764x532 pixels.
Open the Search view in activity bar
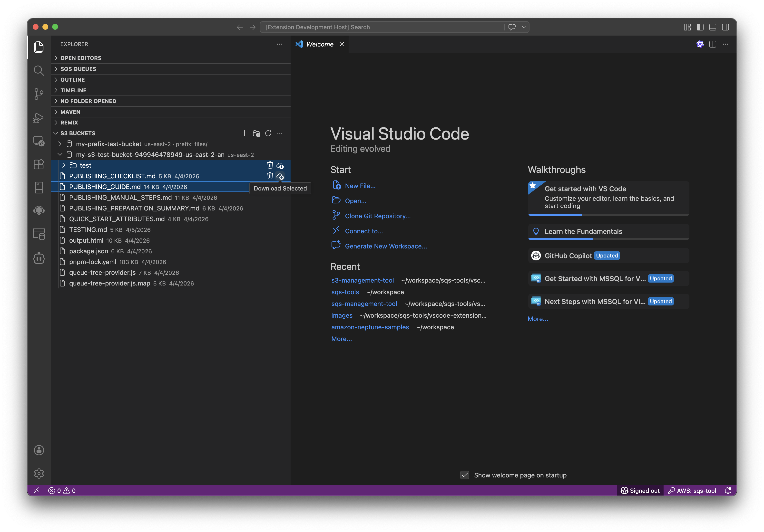pos(39,70)
